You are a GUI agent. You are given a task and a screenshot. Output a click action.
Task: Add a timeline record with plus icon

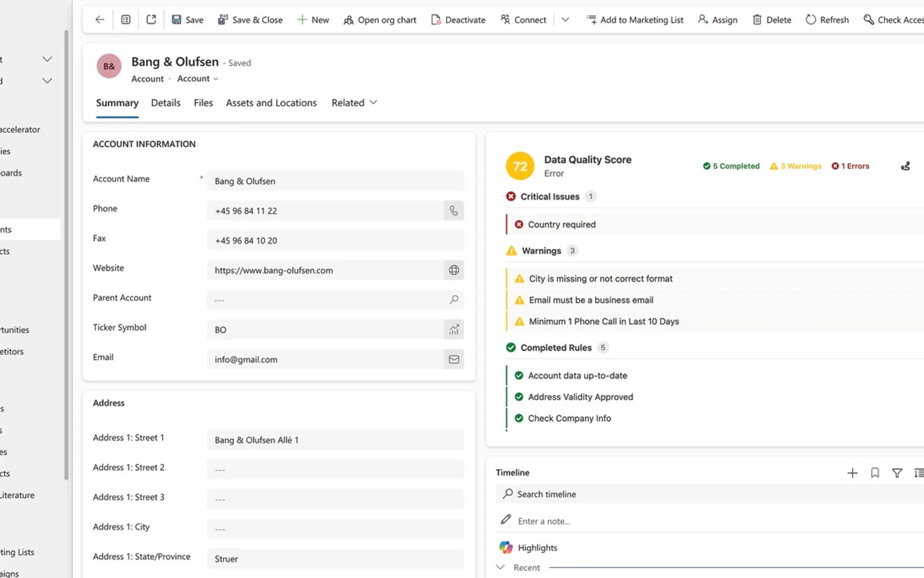click(x=852, y=473)
